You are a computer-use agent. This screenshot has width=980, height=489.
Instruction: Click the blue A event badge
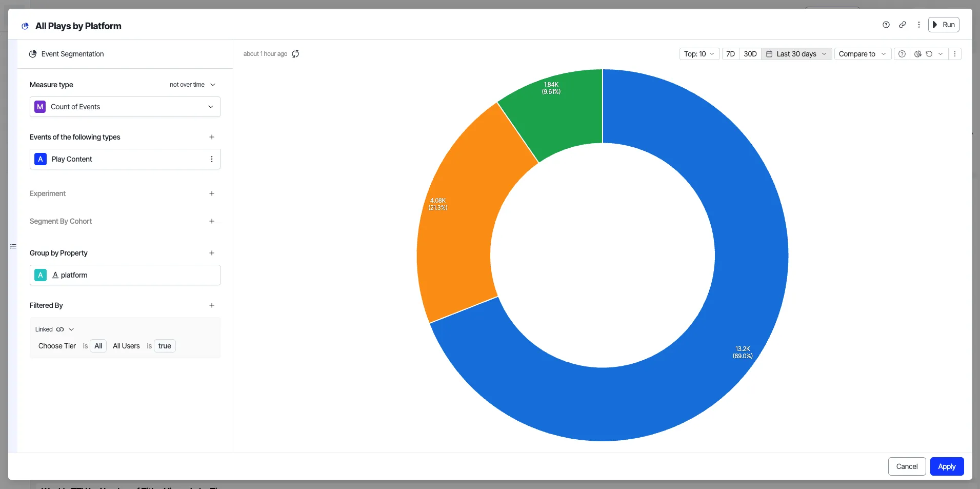41,159
